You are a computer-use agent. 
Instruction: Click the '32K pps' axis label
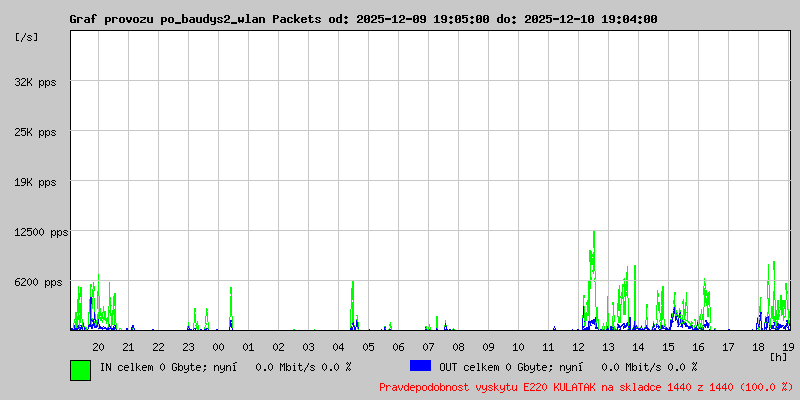click(x=35, y=82)
